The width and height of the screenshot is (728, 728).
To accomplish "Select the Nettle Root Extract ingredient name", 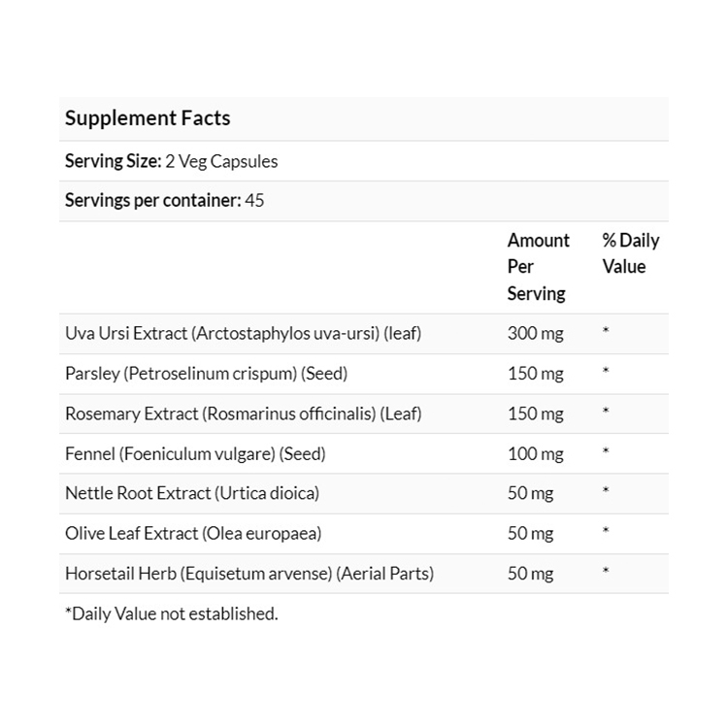I will coord(191,493).
